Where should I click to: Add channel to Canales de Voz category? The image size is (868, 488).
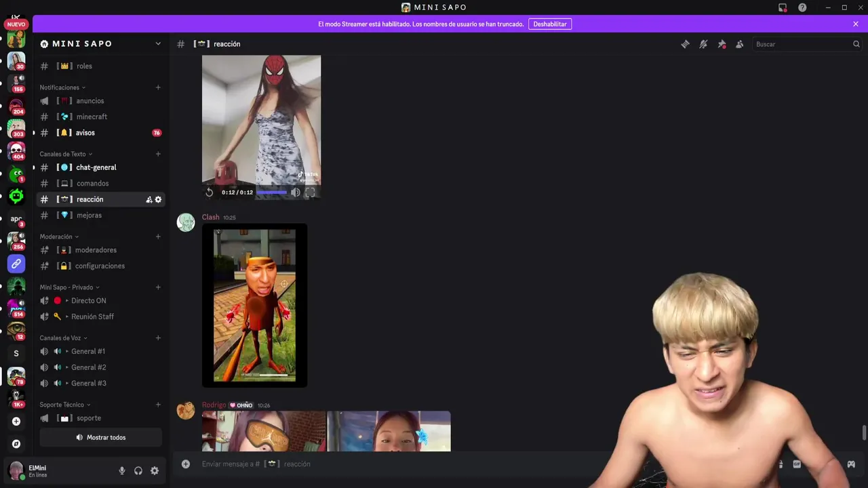158,338
